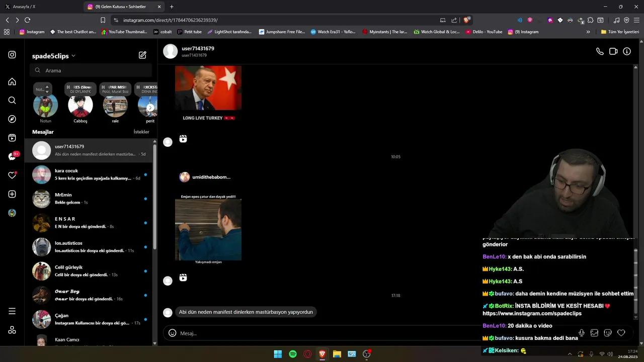
Task: Attach a photo using the image icon
Action: [x=594, y=333]
